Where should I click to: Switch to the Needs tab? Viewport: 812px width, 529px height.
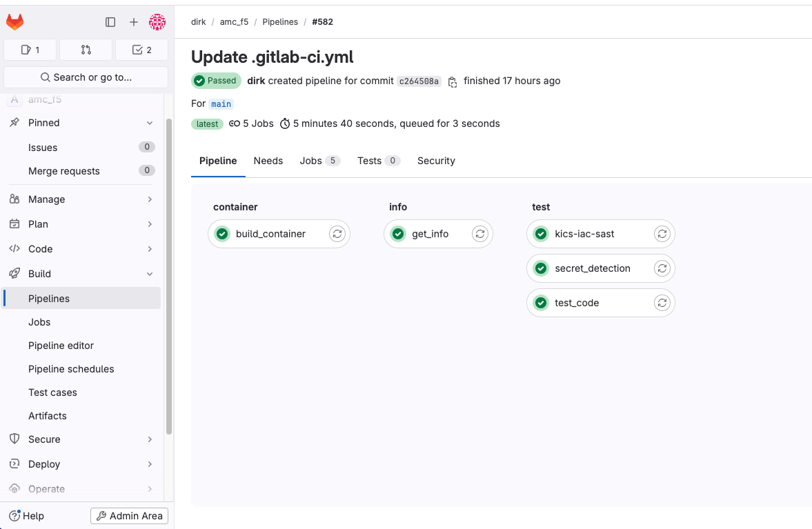click(268, 161)
